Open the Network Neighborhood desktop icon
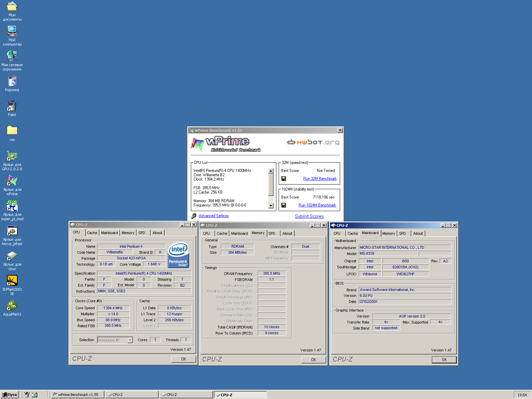532x399 pixels. click(x=12, y=61)
